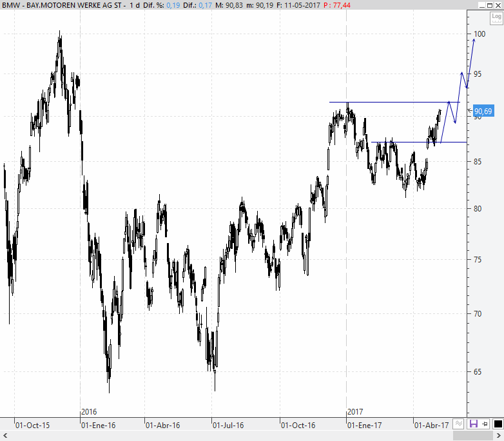Click the BMW - BAY.MOTOREN WERKE AG ST title
Image resolution: width=504 pixels, height=441 pixels.
[x=62, y=5]
